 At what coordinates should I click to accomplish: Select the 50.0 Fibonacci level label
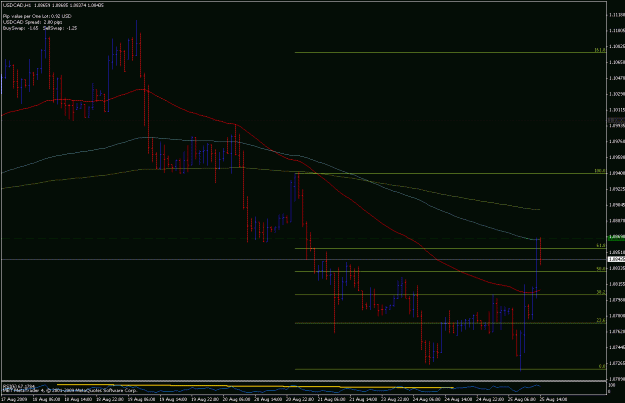(x=601, y=269)
